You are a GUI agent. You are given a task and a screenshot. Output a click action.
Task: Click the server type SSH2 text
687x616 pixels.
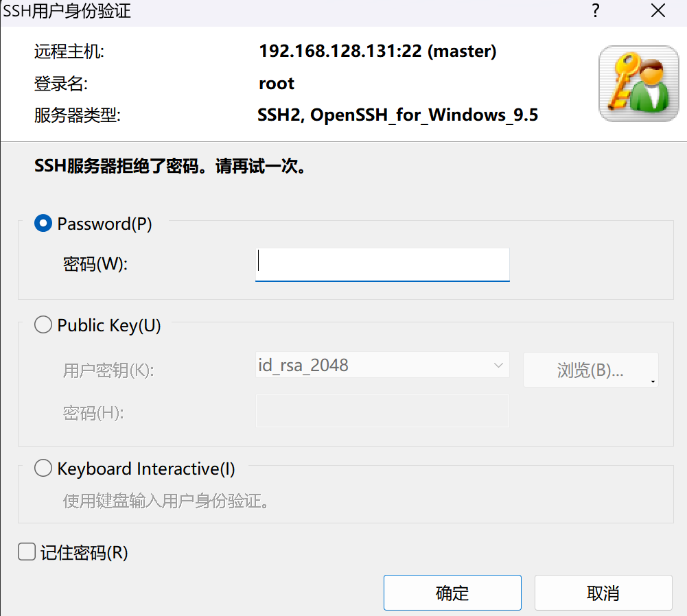(398, 115)
